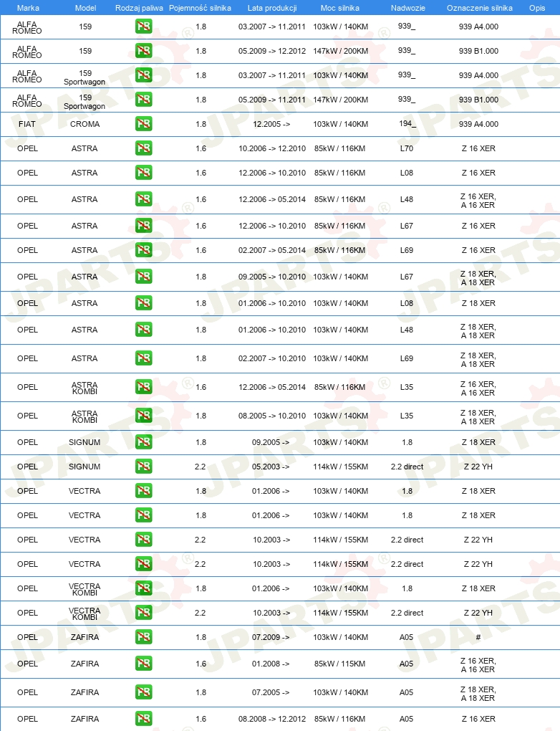560x731 pixels.
Task: Click fuel icon in Signum 2.2 row
Action: click(x=143, y=467)
